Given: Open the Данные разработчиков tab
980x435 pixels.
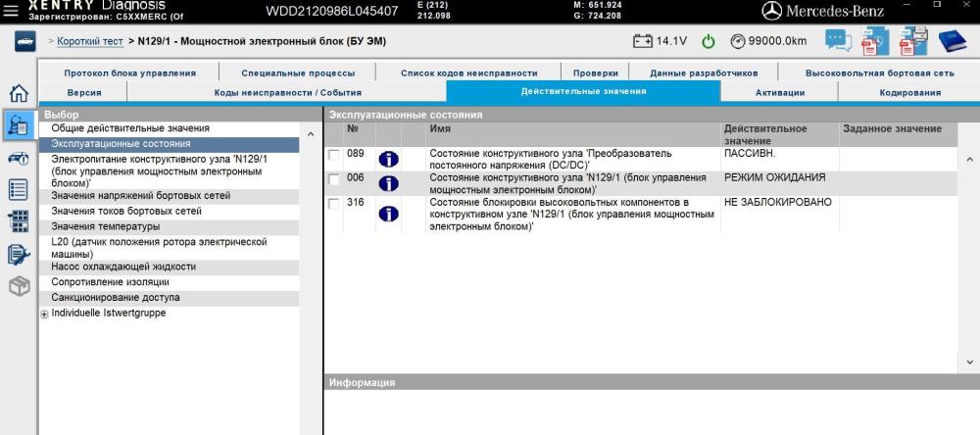Looking at the screenshot, I should pos(704,73).
